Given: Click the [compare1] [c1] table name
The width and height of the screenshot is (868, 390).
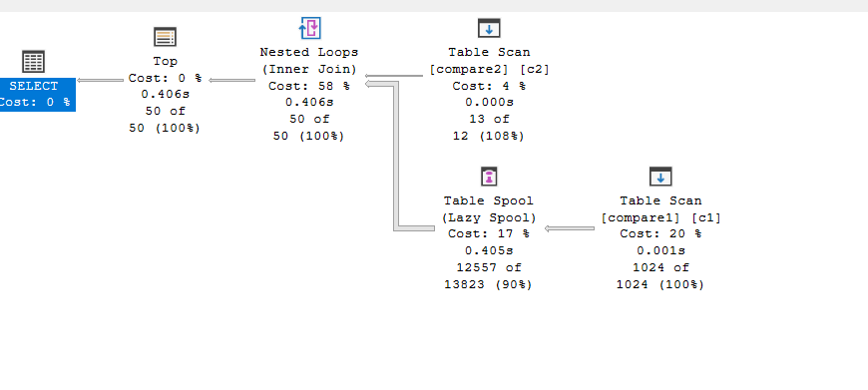Looking at the screenshot, I should (x=660, y=217).
